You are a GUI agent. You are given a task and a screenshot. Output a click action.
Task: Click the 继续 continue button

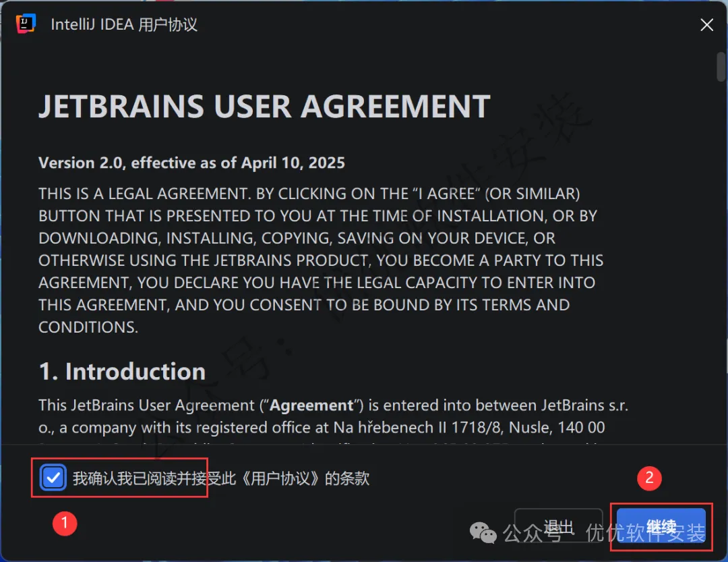point(661,526)
